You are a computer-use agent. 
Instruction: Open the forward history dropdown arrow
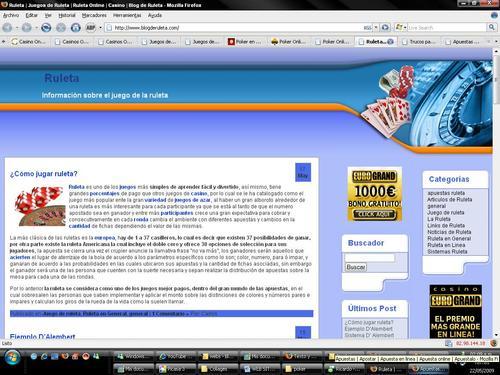point(36,28)
